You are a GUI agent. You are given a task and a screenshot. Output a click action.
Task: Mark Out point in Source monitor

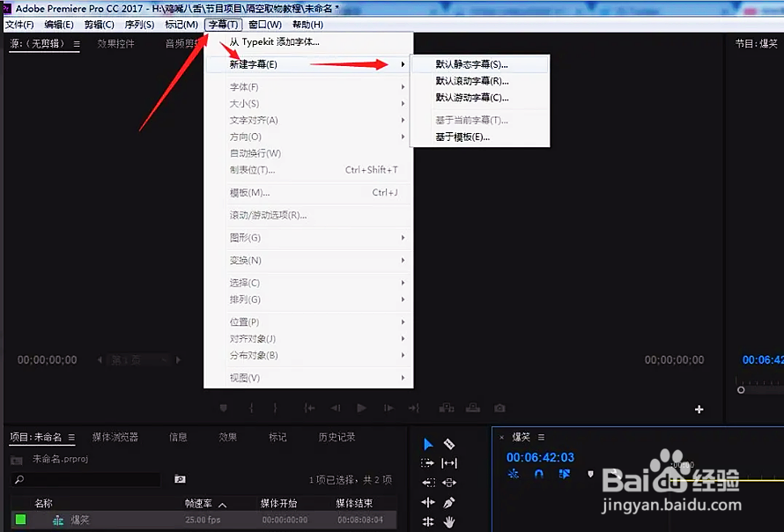tap(275, 408)
